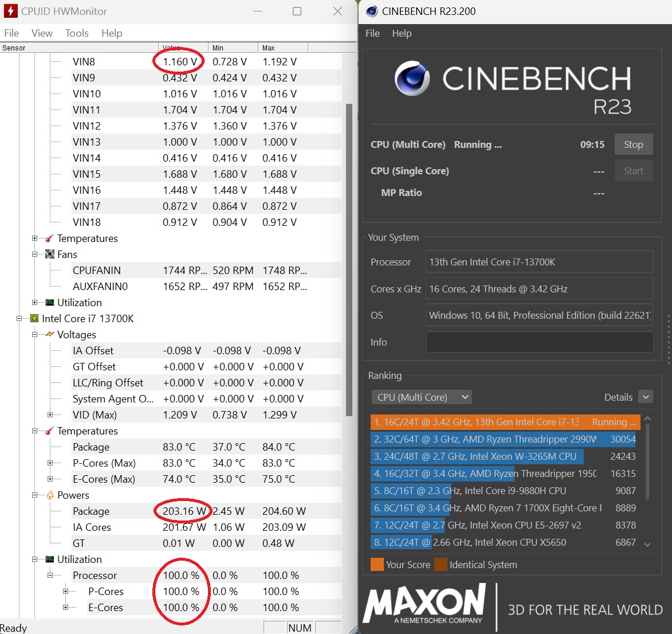672x634 pixels.
Task: Select the GT power row
Action: coord(207,543)
